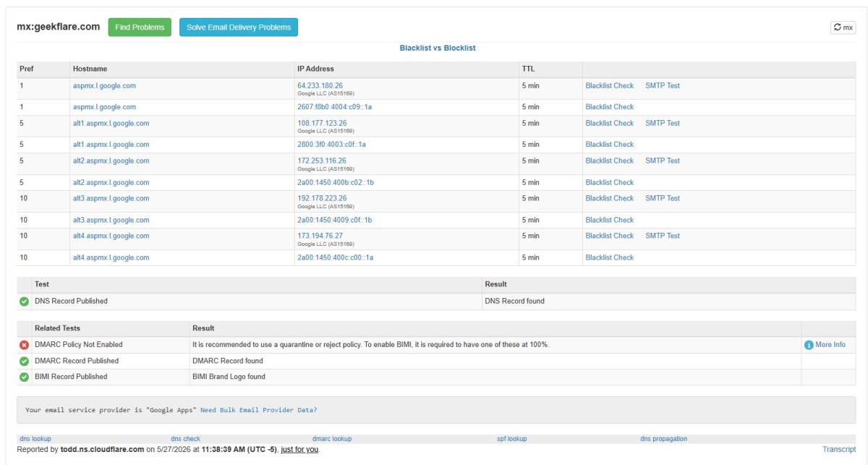Click green check icon beside BIMI Record Published

pyautogui.click(x=24, y=377)
